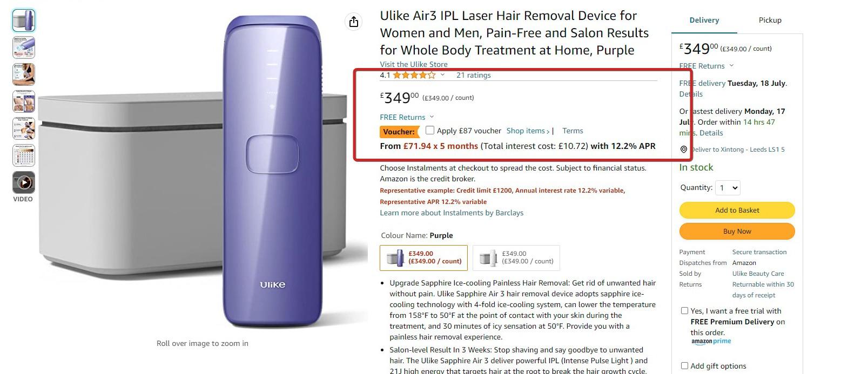Enable the free Premium Delivery trial checkbox

pyautogui.click(x=684, y=311)
